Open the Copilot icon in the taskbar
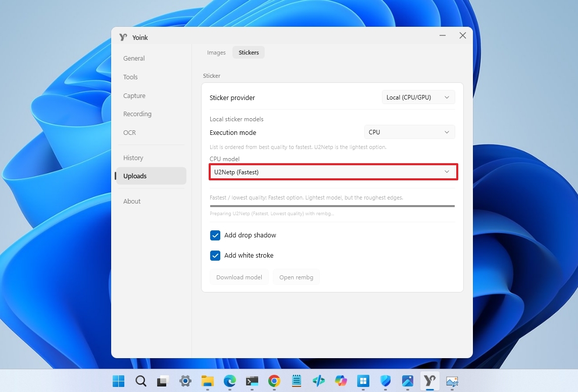The height and width of the screenshot is (392, 578). pyautogui.click(x=341, y=381)
